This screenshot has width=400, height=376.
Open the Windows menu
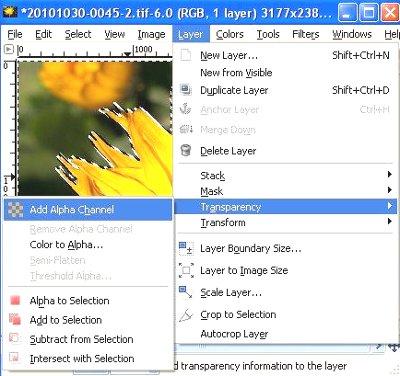pos(352,34)
